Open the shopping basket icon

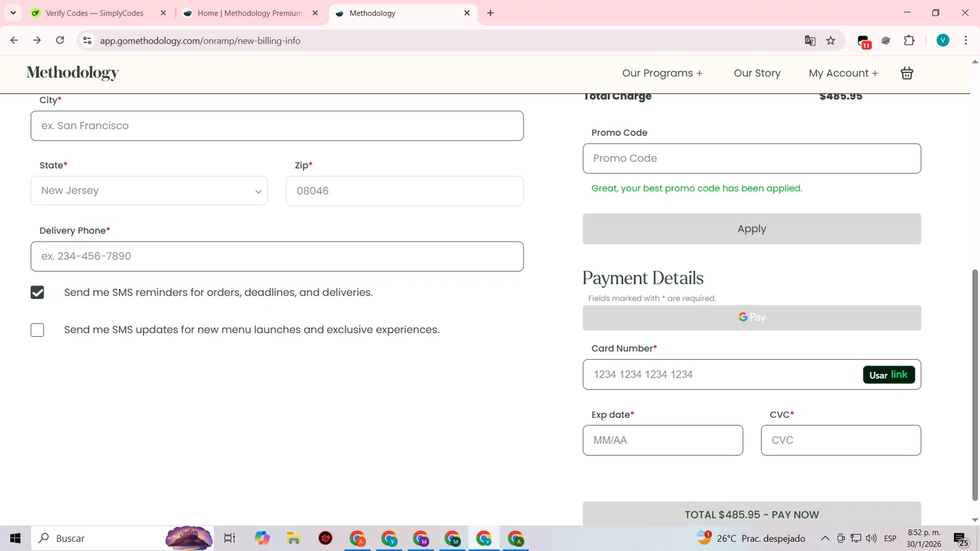click(907, 73)
